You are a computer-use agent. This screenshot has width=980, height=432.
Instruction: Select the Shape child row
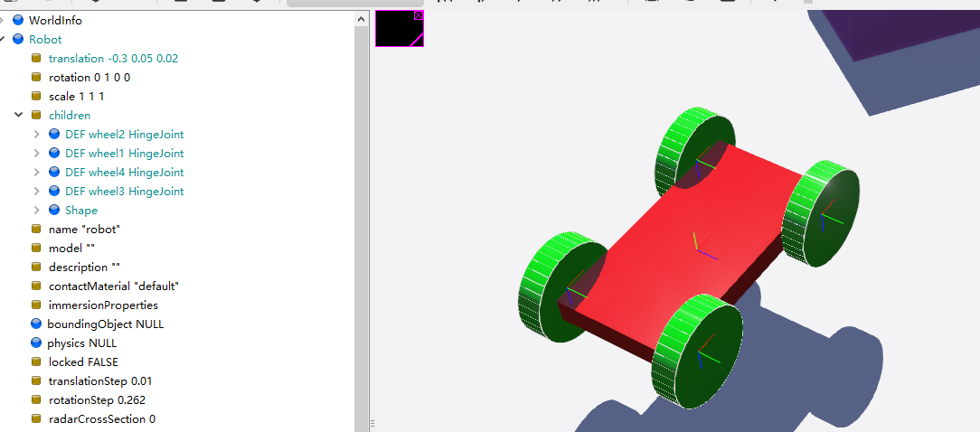pyautogui.click(x=81, y=210)
